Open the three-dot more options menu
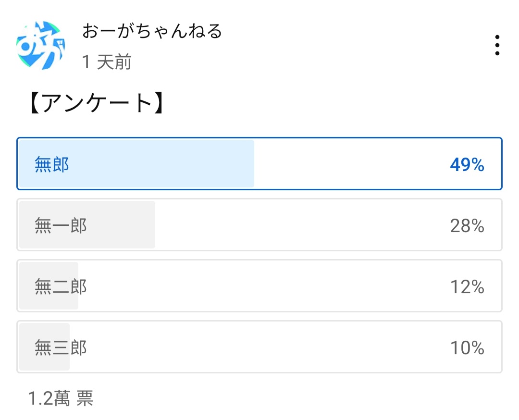519x420 pixels. 497,45
